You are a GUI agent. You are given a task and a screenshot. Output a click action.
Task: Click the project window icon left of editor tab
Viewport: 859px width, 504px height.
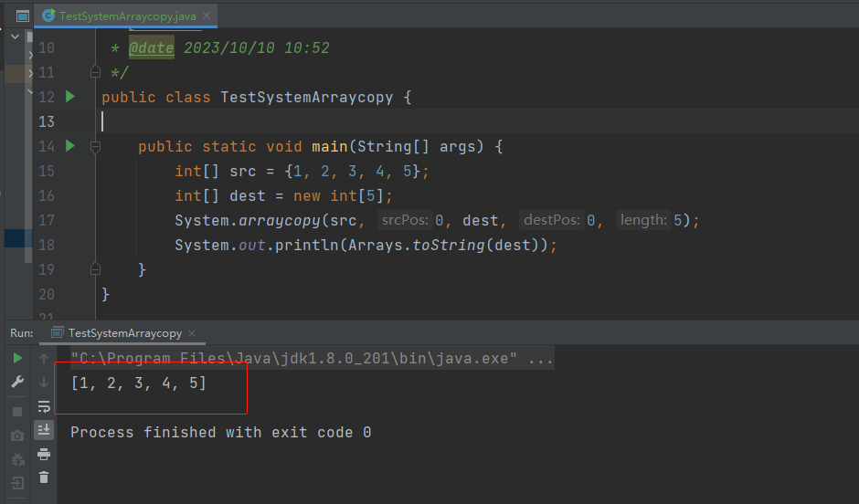tap(23, 16)
